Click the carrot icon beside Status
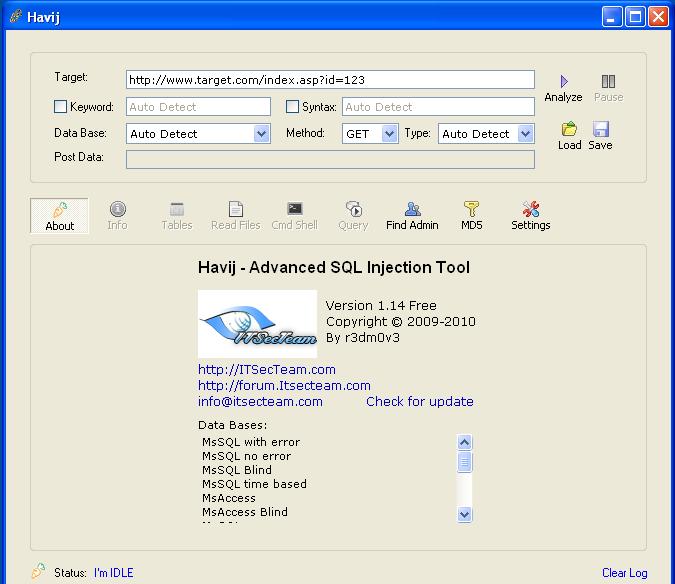Image resolution: width=675 pixels, height=584 pixels. pos(38,571)
